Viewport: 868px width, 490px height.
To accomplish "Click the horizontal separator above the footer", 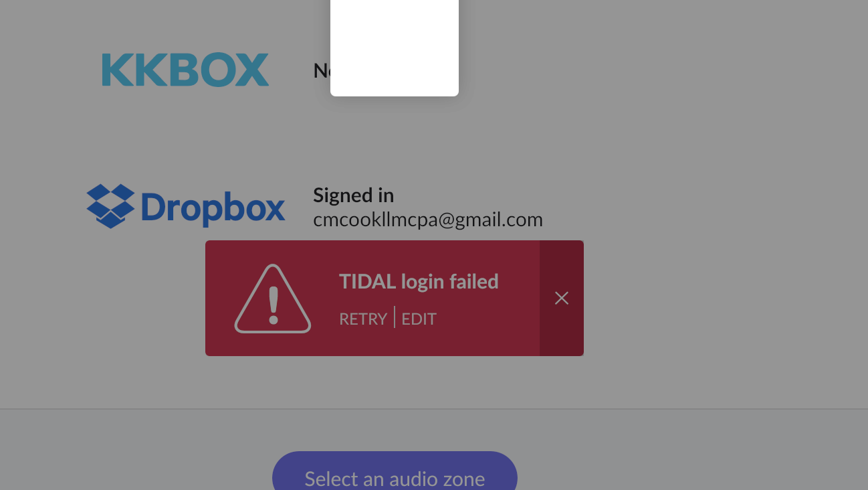I will click(434, 408).
